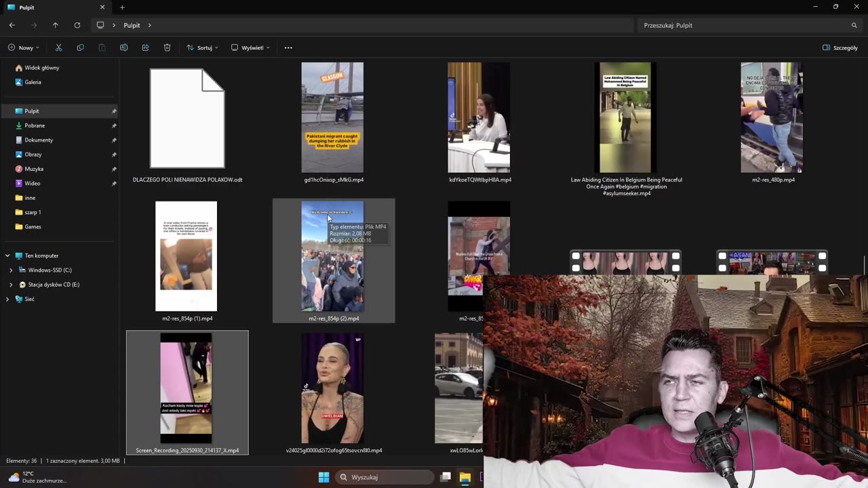The height and width of the screenshot is (488, 868).
Task: Select Pobrane in the sidebar
Action: click(x=35, y=125)
